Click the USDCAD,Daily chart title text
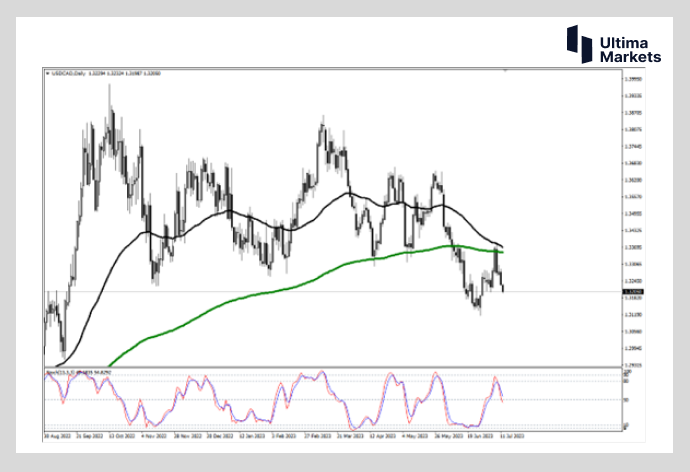 [x=69, y=73]
